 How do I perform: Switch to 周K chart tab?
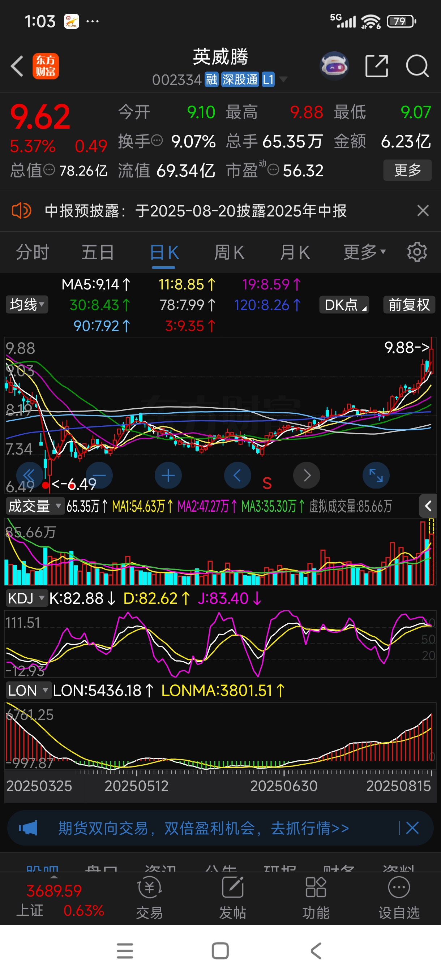click(229, 252)
